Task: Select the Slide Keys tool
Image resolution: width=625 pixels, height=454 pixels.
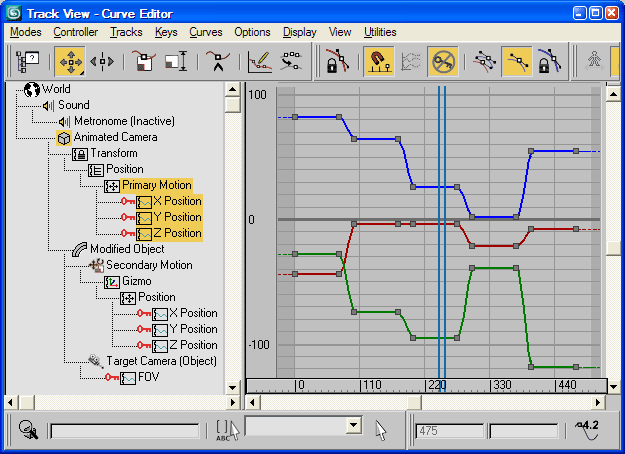Action: (102, 62)
